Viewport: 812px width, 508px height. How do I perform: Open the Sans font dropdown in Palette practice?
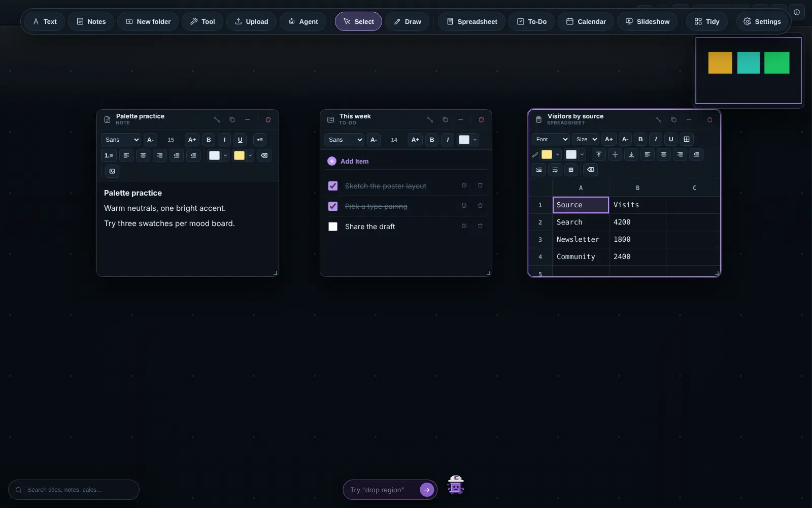pos(121,140)
